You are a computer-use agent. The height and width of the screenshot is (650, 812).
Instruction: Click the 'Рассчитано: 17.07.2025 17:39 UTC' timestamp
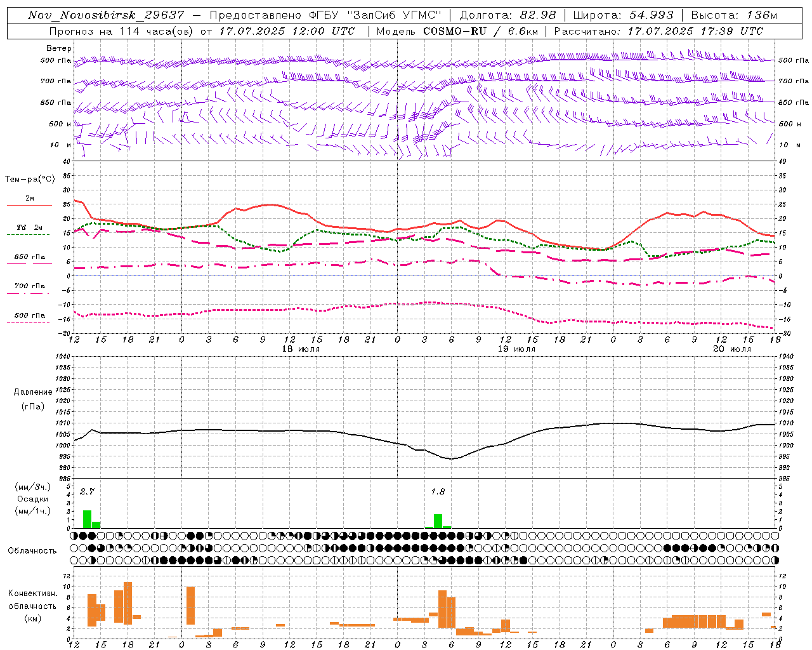tap(658, 31)
